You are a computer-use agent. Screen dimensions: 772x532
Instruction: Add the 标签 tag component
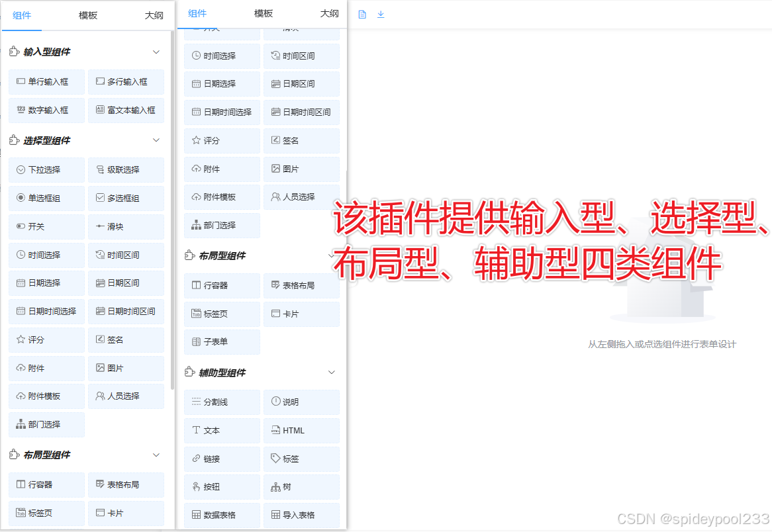tap(301, 459)
